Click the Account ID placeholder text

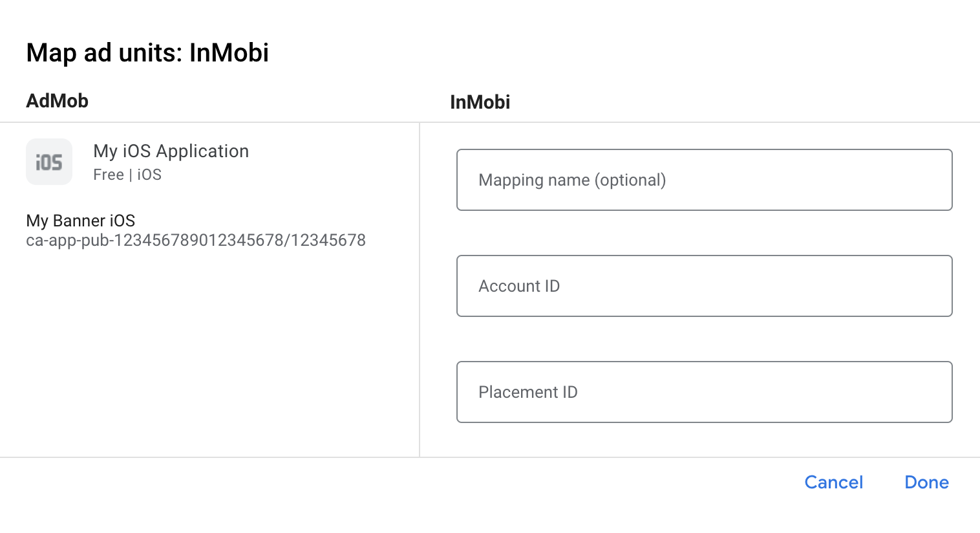pyautogui.click(x=519, y=286)
